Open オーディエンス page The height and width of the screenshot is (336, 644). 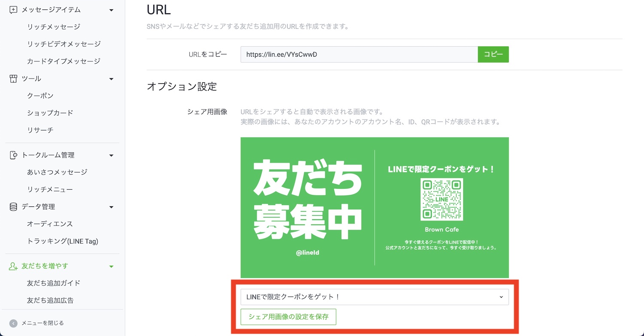50,224
